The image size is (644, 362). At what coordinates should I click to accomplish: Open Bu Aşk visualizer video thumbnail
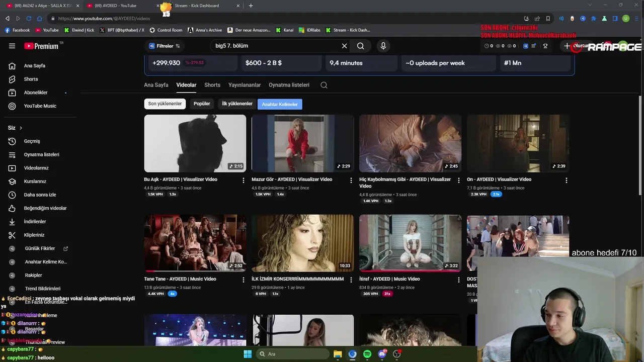point(195,143)
